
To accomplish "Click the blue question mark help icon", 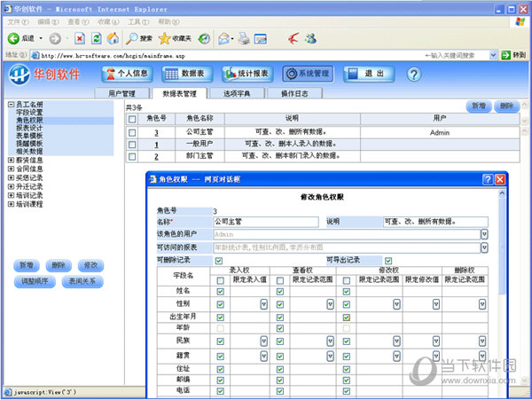I will click(x=414, y=74).
